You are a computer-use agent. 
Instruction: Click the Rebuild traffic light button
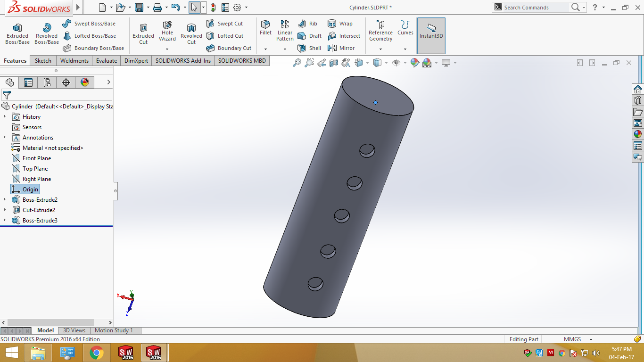coord(213,8)
